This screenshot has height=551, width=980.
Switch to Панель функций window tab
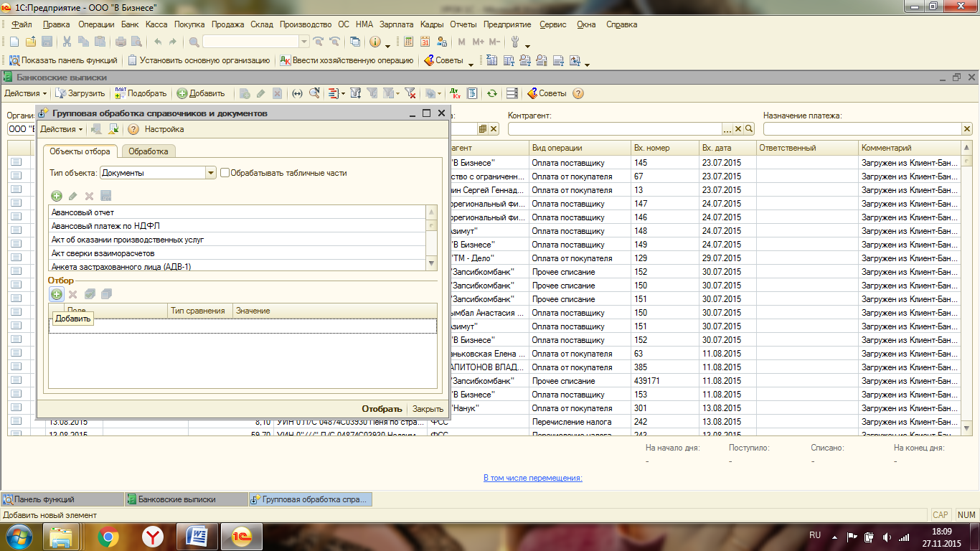62,499
